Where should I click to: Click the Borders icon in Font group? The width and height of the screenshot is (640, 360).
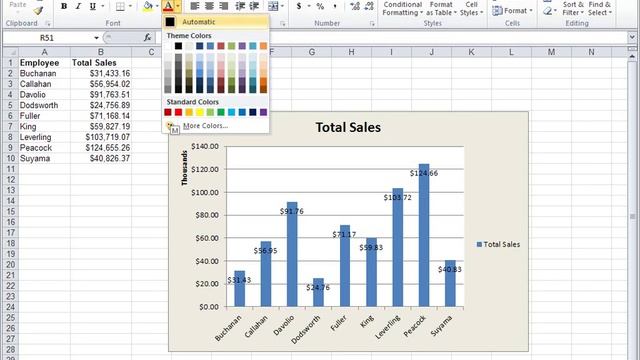[120, 6]
